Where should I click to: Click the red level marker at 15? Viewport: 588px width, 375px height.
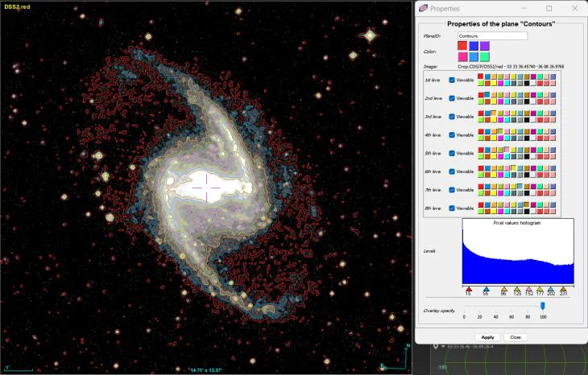[468, 289]
